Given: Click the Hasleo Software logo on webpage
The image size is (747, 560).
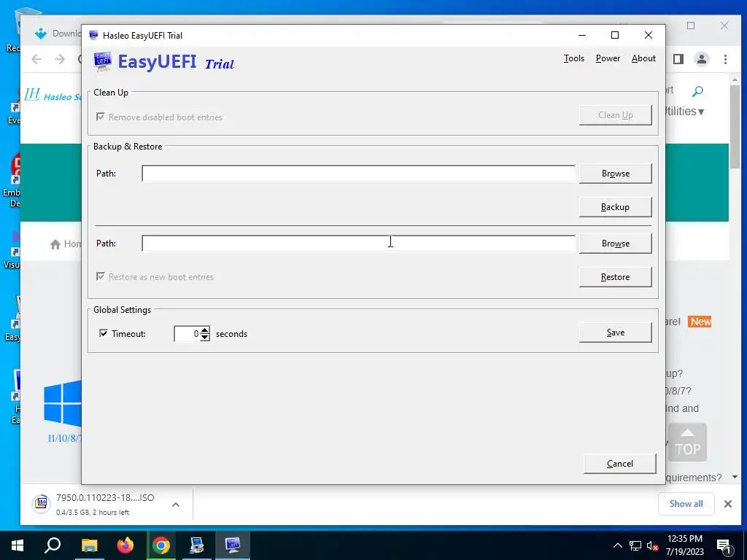Looking at the screenshot, I should coord(53,96).
